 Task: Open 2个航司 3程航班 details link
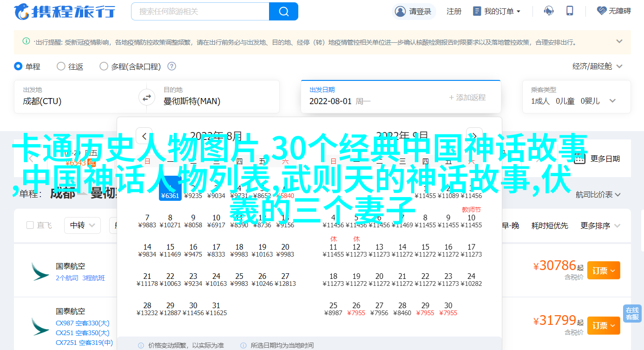coord(80,278)
